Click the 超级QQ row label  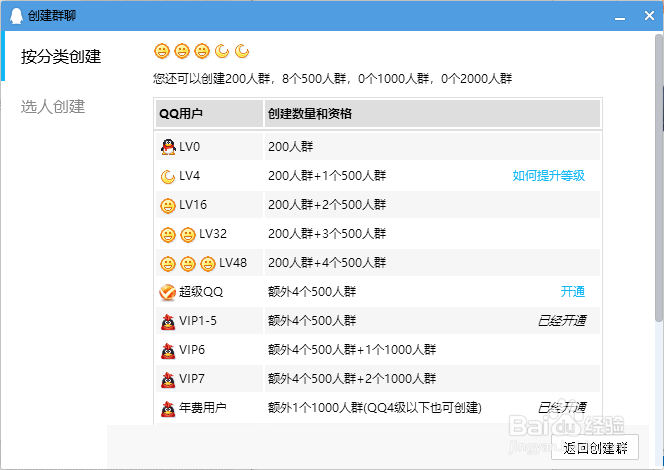[201, 292]
